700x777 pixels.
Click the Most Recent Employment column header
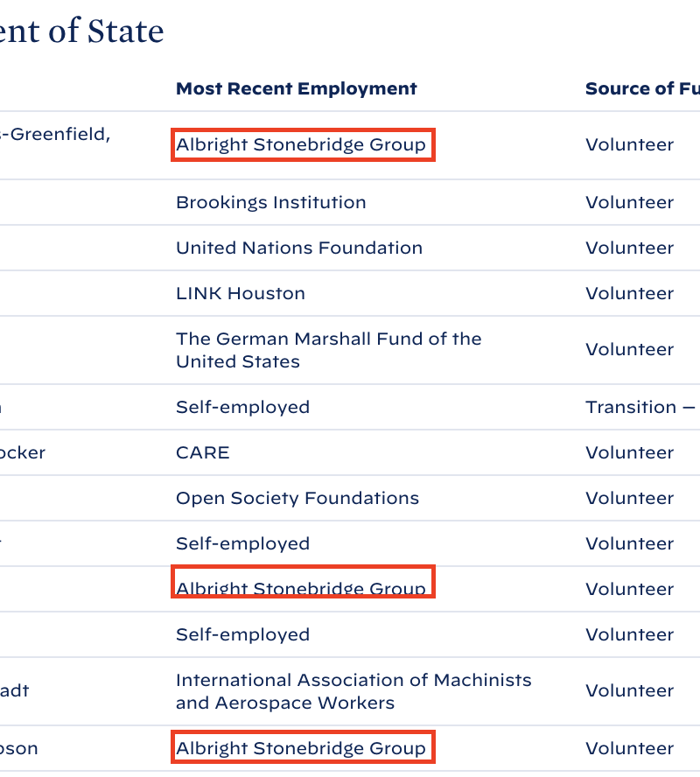[x=297, y=88]
